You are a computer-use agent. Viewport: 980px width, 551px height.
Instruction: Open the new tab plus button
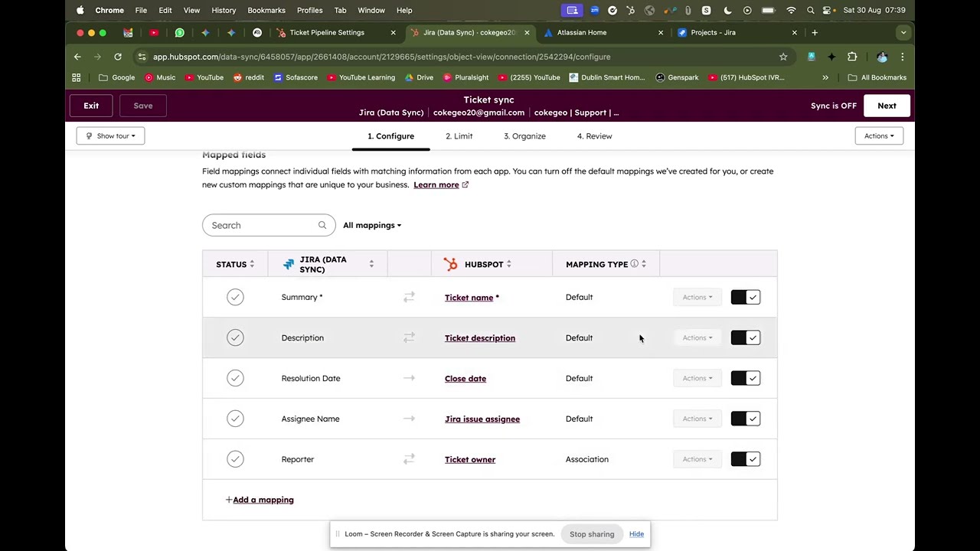815,32
